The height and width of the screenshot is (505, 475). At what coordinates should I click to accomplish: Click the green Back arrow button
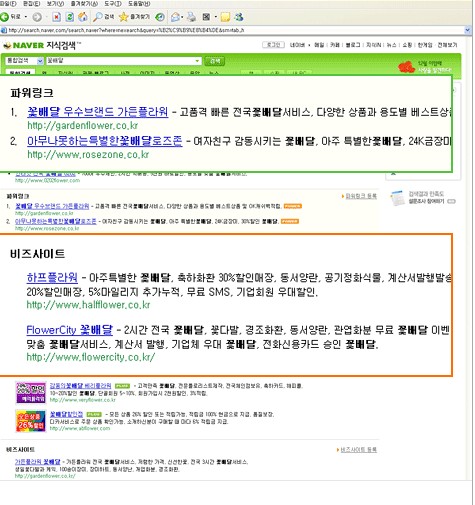coord(5,17)
